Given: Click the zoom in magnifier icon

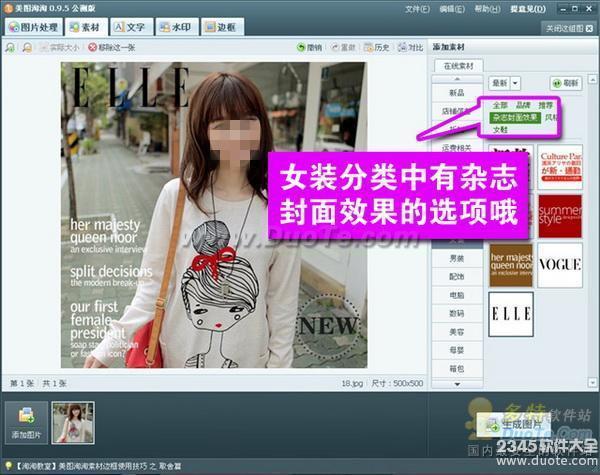Looking at the screenshot, I should click(x=10, y=47).
